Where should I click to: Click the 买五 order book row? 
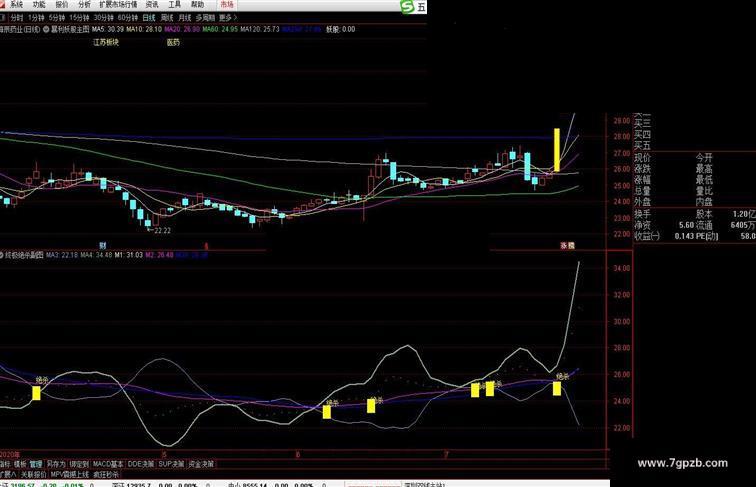tap(642, 146)
